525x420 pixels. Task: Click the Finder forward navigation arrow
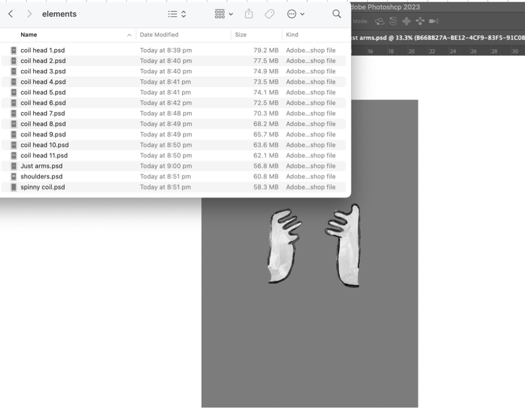pos(29,14)
